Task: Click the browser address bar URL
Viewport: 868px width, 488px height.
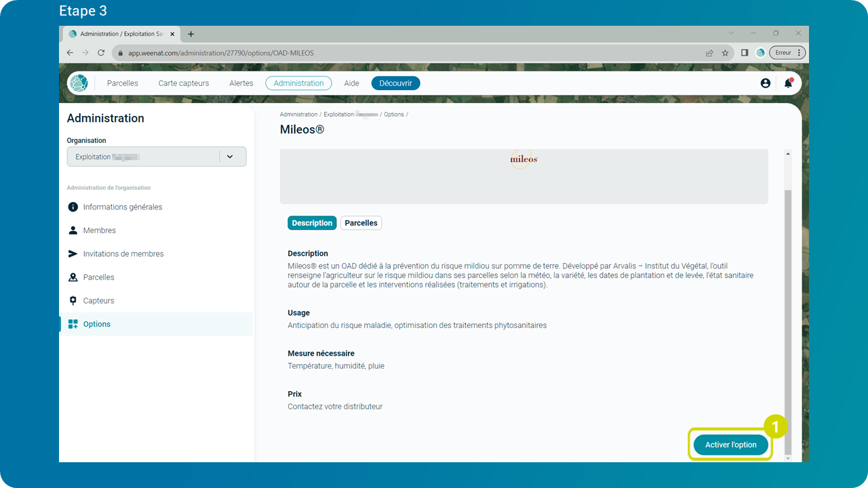Action: [221, 53]
